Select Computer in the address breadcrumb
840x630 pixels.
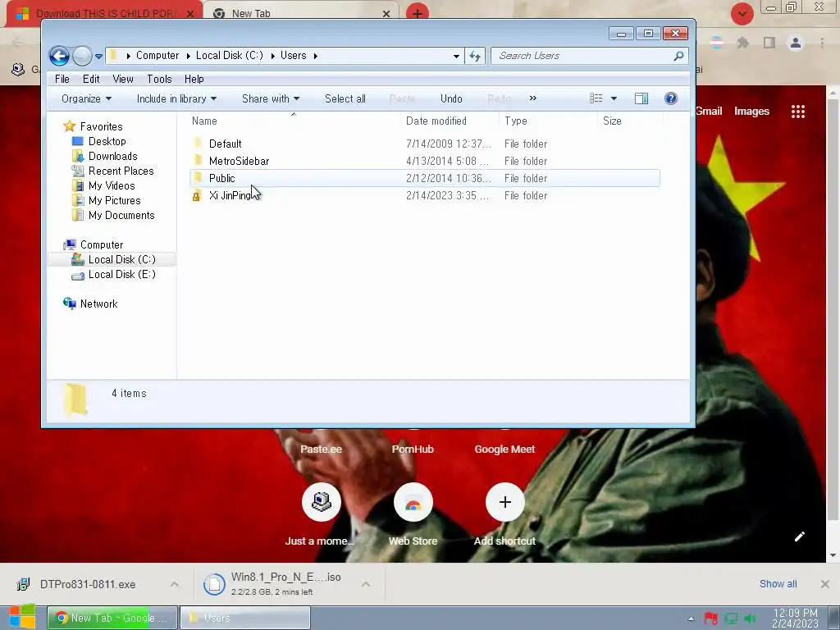point(157,55)
